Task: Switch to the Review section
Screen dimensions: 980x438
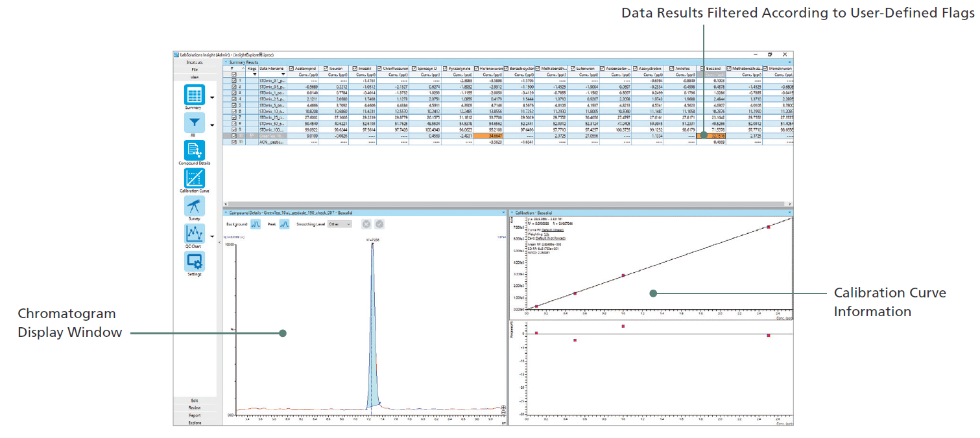Action: click(x=194, y=408)
